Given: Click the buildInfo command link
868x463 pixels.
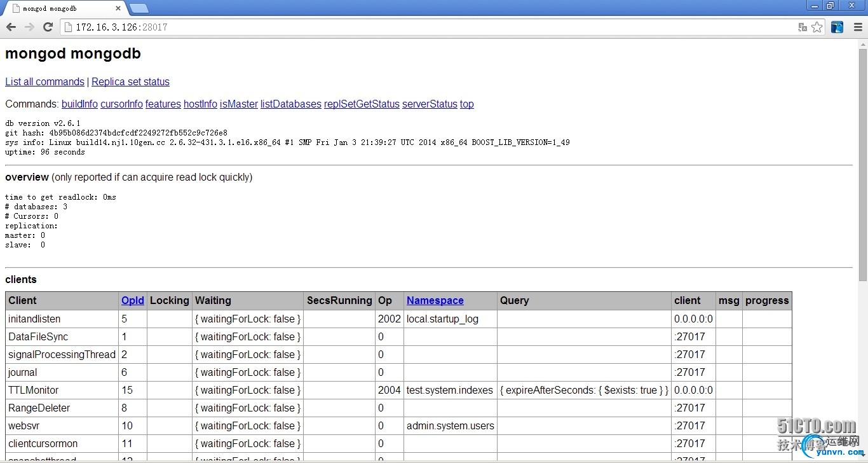Looking at the screenshot, I should [79, 104].
